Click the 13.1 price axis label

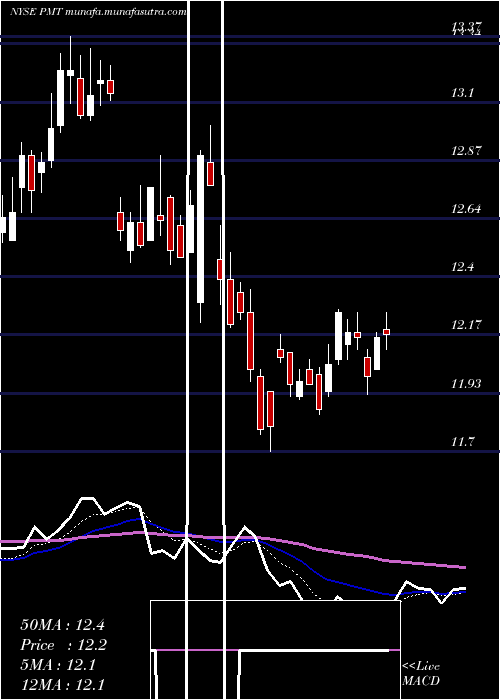[463, 93]
